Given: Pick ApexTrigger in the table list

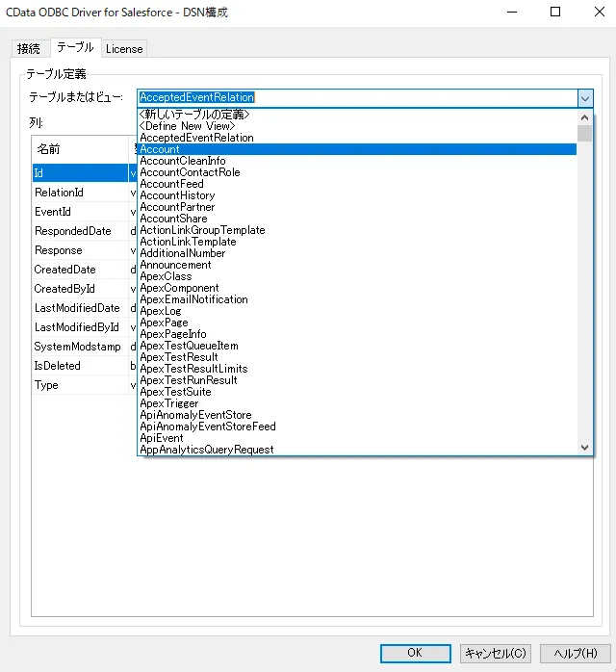Looking at the screenshot, I should click(x=169, y=403).
